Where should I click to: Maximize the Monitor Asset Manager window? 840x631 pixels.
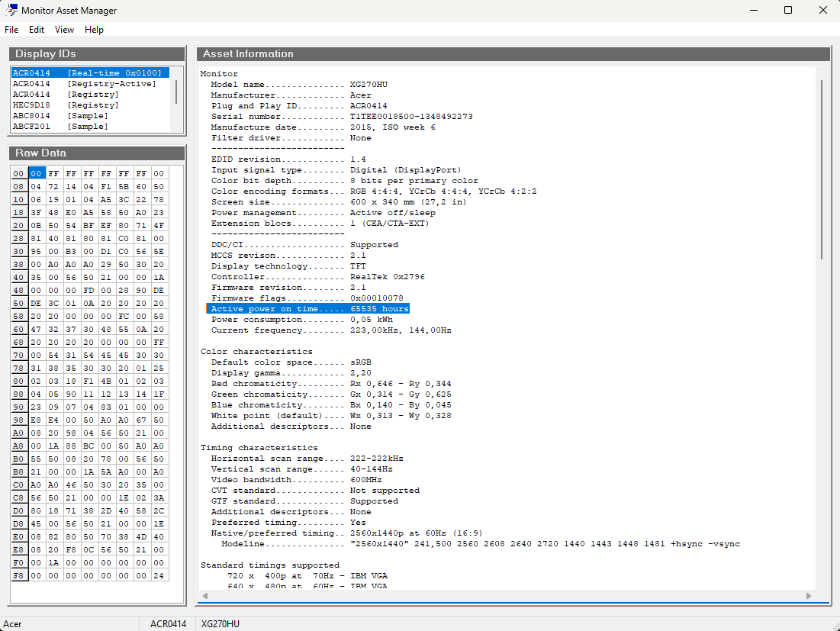[788, 10]
